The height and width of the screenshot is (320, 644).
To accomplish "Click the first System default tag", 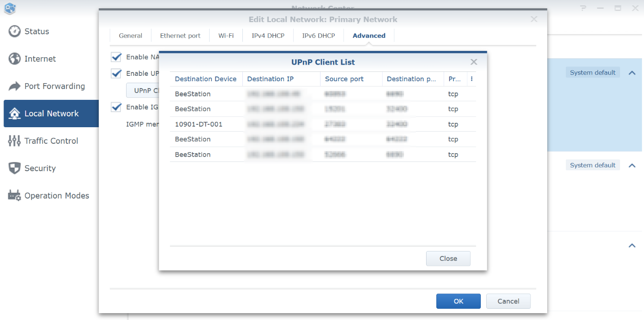I will click(x=593, y=72).
